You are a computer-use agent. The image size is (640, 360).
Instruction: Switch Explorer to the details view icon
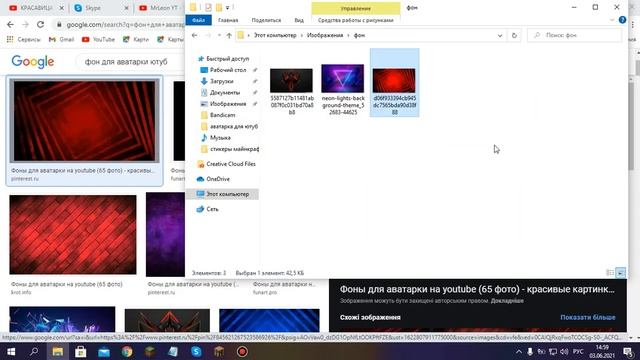tap(610, 273)
